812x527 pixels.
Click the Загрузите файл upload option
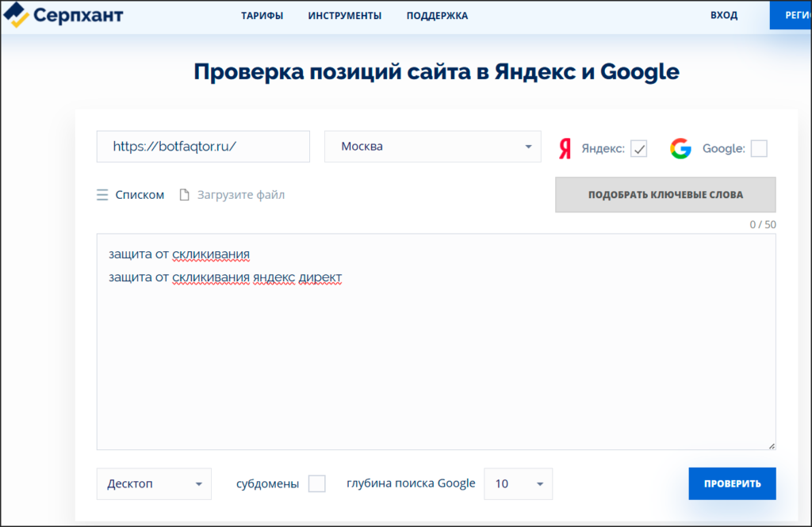(241, 195)
